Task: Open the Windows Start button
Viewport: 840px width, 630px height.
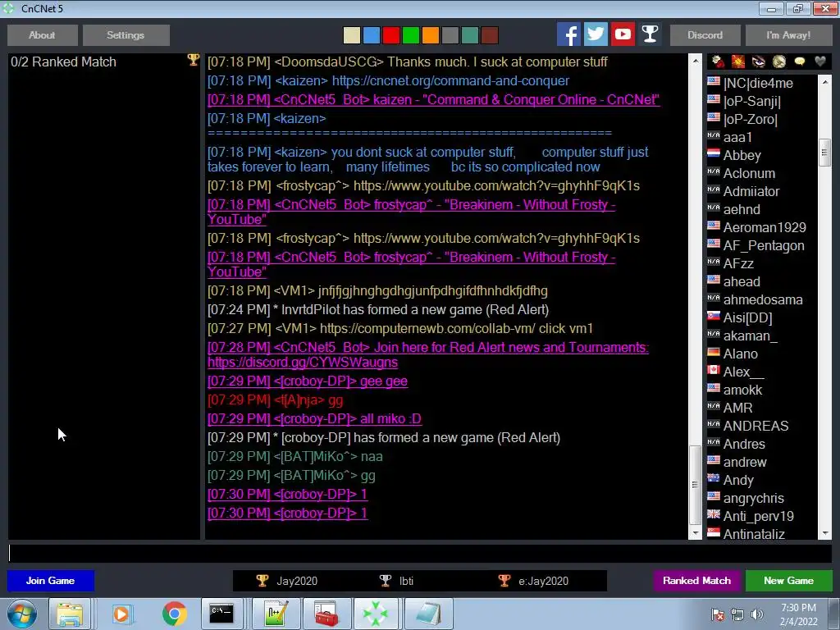Action: pos(22,614)
